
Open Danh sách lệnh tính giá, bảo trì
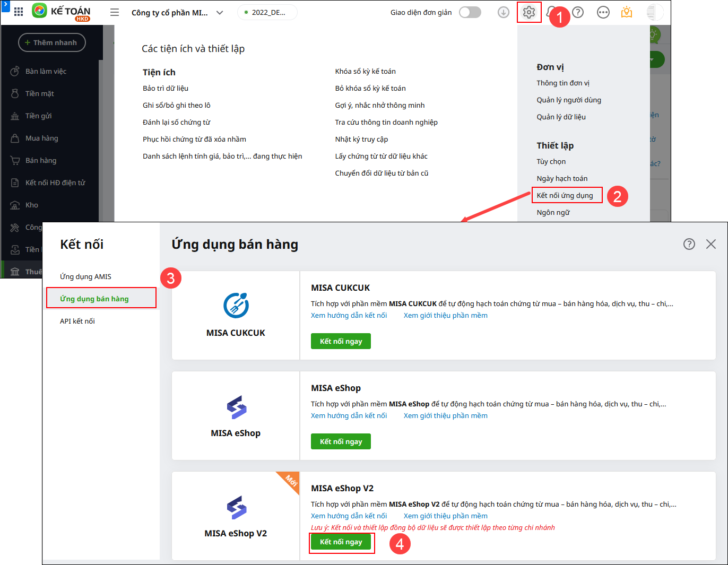[x=222, y=156]
